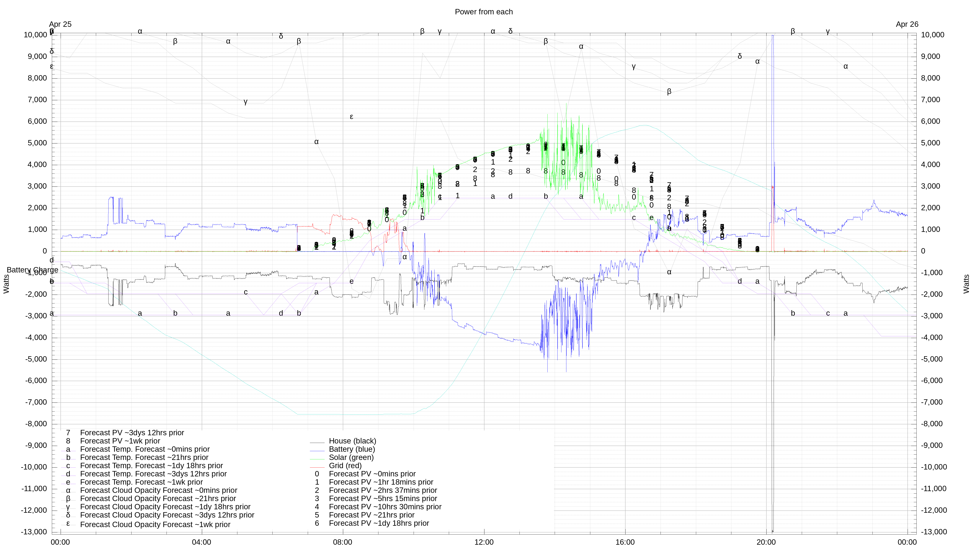Click legend entry 'Forecast PV ~1hr 18mins prior'

coord(381,482)
